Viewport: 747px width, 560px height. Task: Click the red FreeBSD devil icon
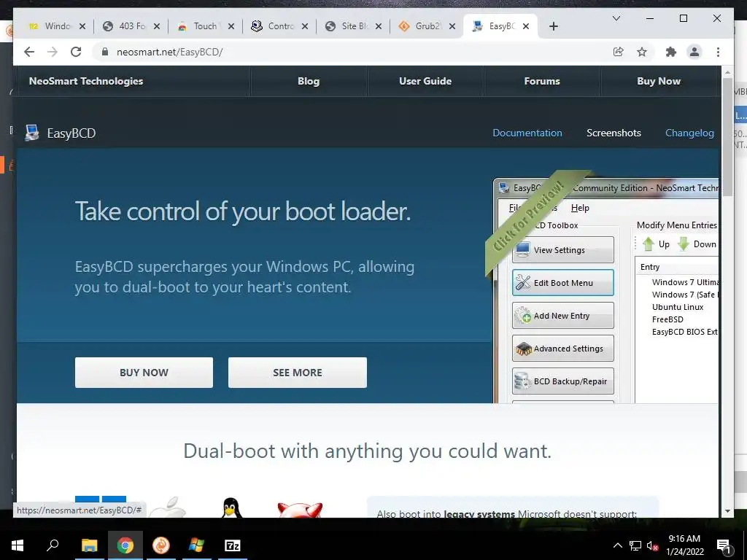[300, 510]
